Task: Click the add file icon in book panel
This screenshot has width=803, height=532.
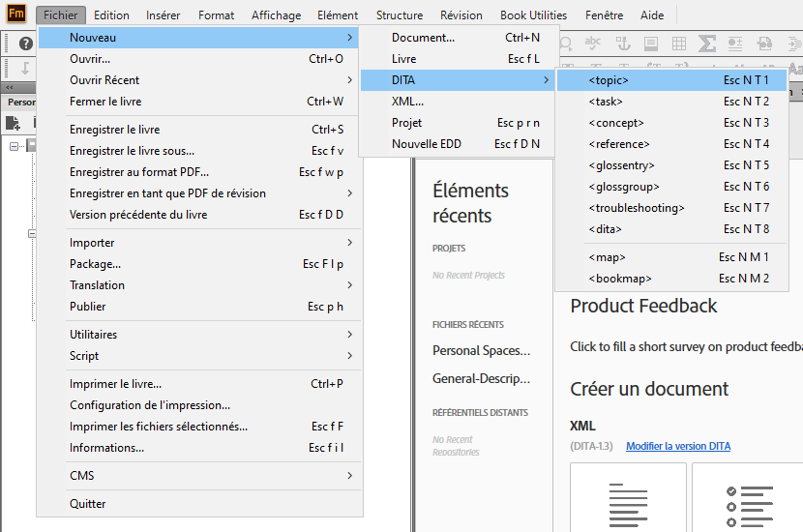Action: 14,123
